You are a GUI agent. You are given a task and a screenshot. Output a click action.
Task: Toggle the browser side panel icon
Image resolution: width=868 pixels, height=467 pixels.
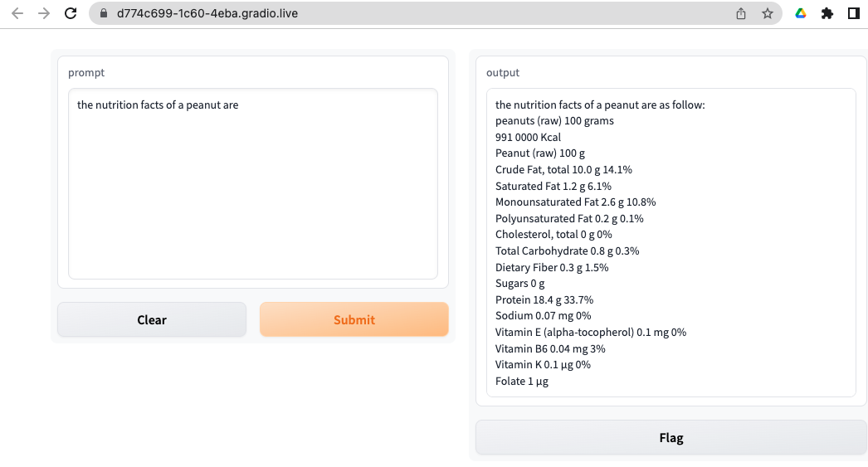pos(853,13)
